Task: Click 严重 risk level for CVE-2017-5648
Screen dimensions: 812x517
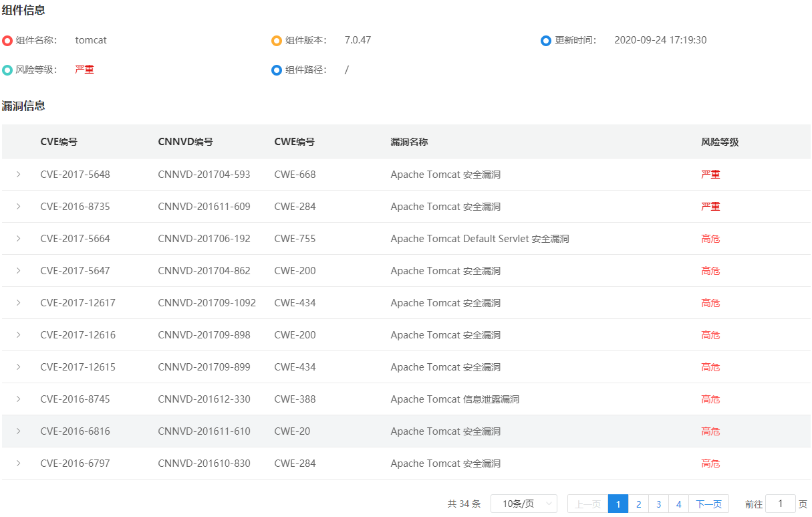Action: pyautogui.click(x=710, y=175)
